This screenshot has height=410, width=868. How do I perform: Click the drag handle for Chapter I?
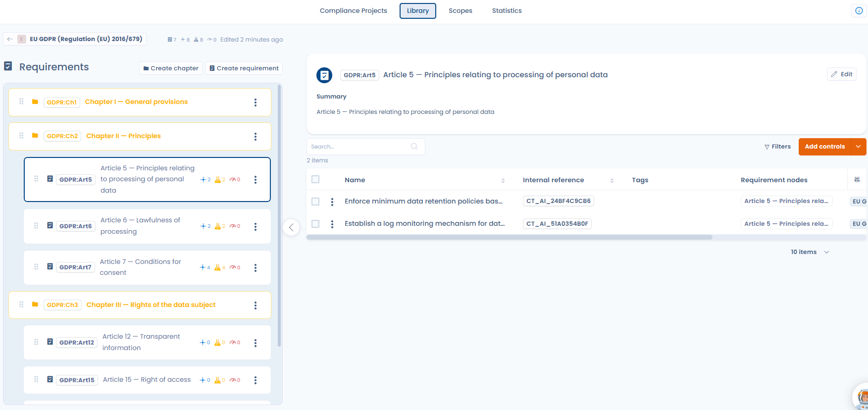[21, 102]
